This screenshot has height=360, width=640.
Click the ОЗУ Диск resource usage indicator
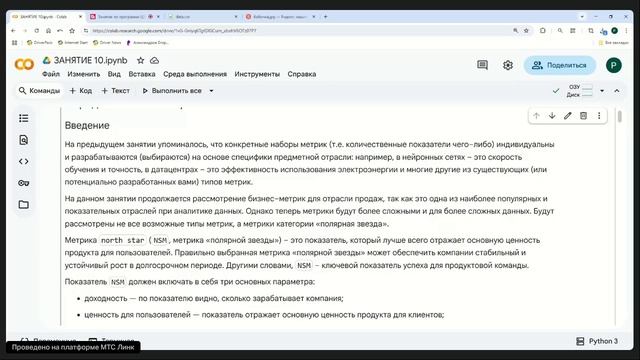pos(580,91)
